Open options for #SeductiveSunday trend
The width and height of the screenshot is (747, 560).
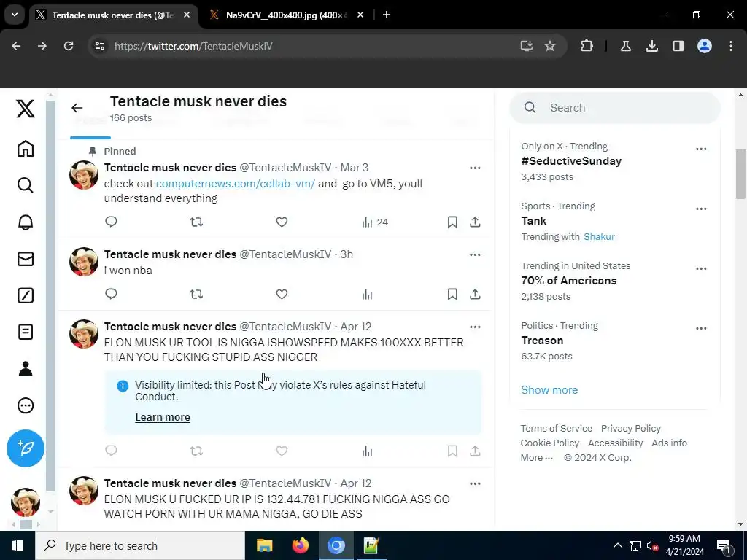click(701, 149)
